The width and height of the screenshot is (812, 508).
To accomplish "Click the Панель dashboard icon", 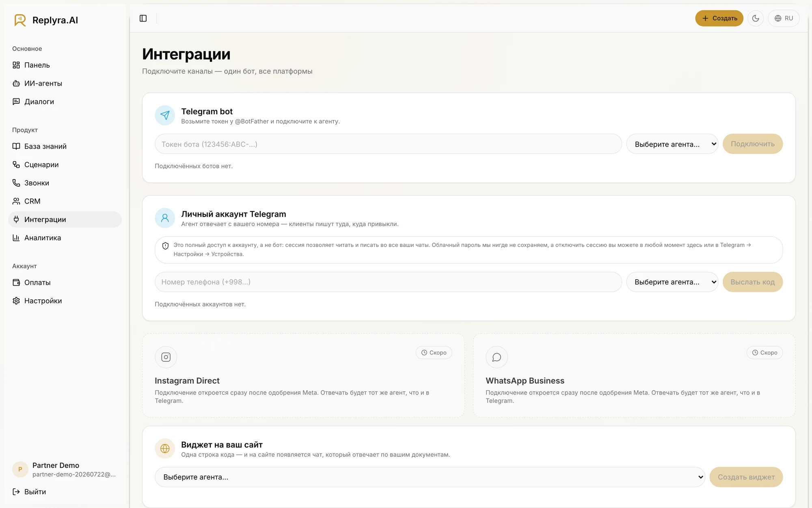I will pyautogui.click(x=16, y=65).
